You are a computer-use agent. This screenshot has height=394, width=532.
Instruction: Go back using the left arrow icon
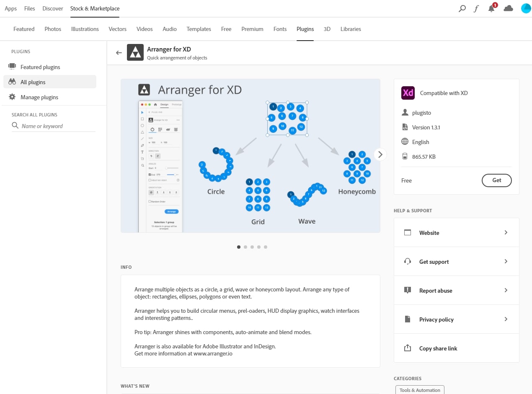(119, 53)
